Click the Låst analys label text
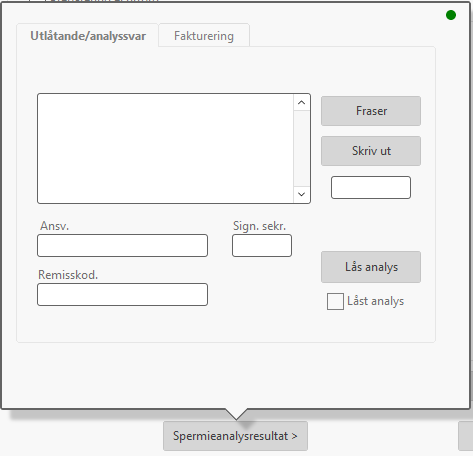 [375, 301]
